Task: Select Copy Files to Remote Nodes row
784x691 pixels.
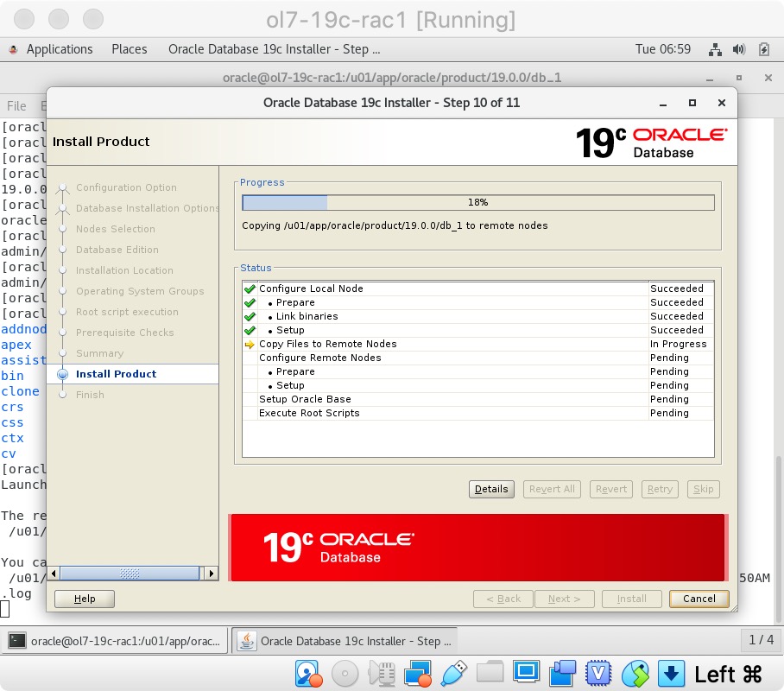Action: (478, 344)
